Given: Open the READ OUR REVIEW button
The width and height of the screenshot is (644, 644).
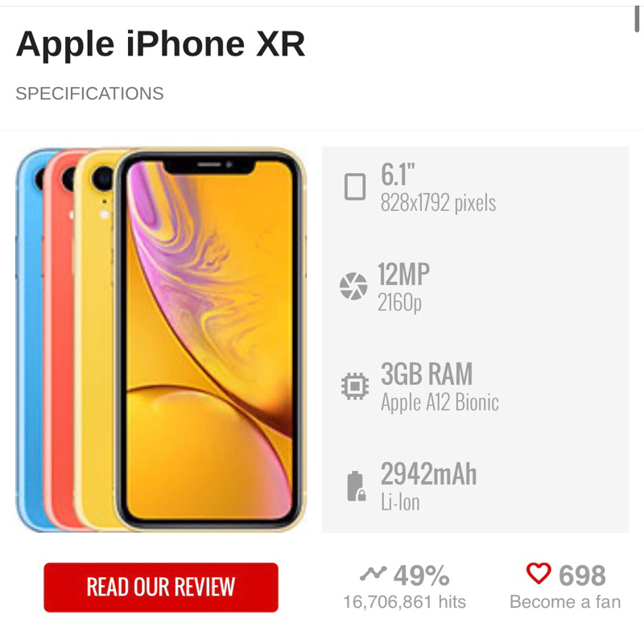Looking at the screenshot, I should click(x=161, y=588).
